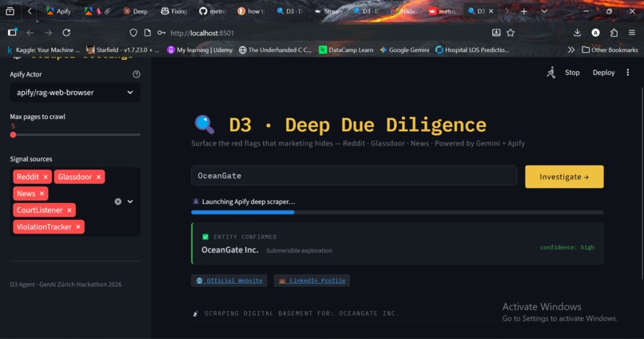The image size is (644, 339).
Task: Open the LinkedIn Profile link
Action: (x=312, y=281)
